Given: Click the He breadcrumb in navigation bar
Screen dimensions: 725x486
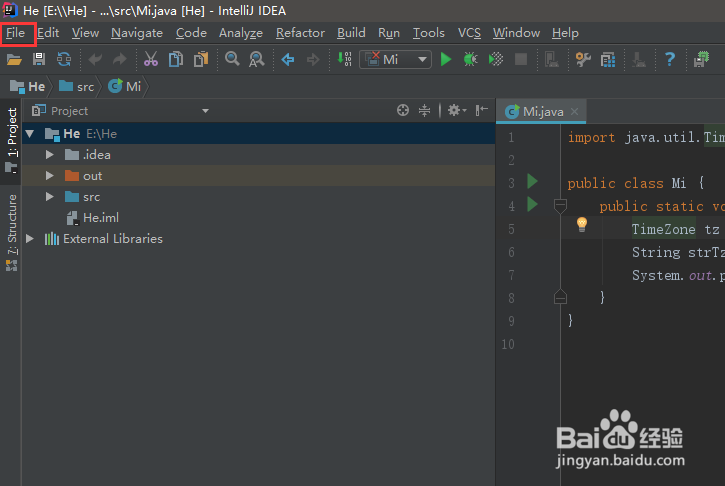Looking at the screenshot, I should 28,86.
